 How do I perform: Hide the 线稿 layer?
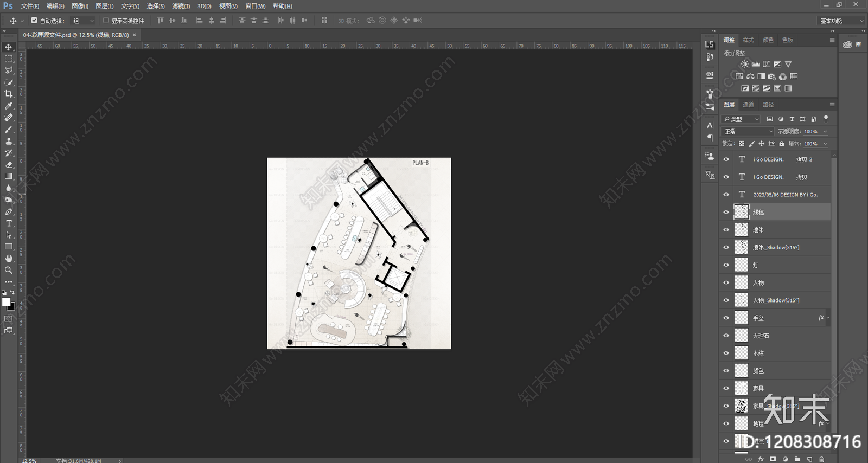(726, 212)
